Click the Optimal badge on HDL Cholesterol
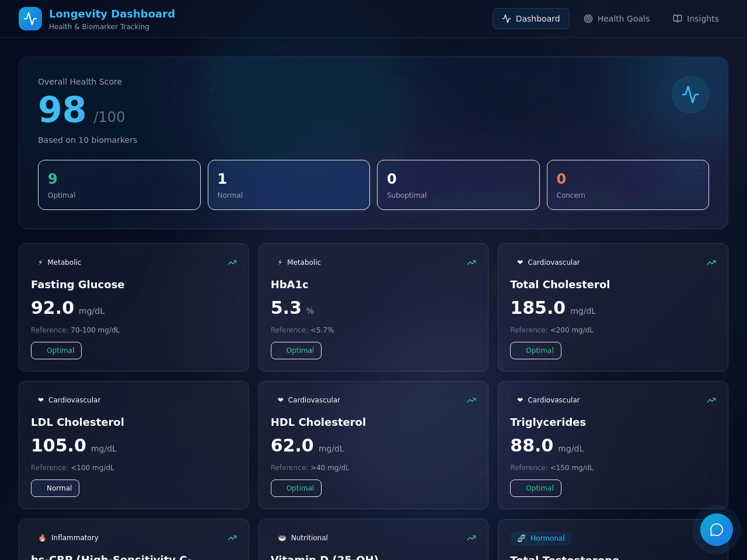This screenshot has width=747, height=560. (296, 488)
